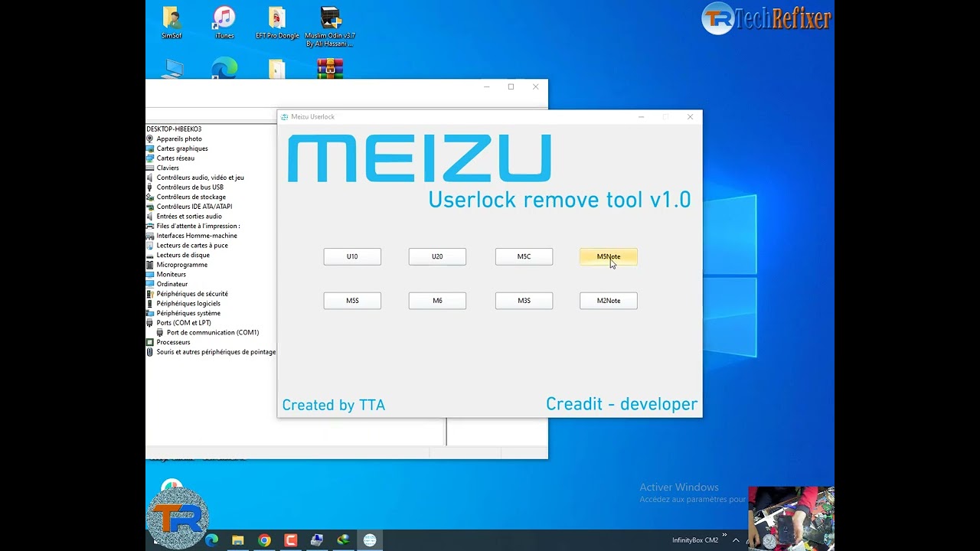
Task: Open the SimSof desktop folder icon
Action: point(171,23)
